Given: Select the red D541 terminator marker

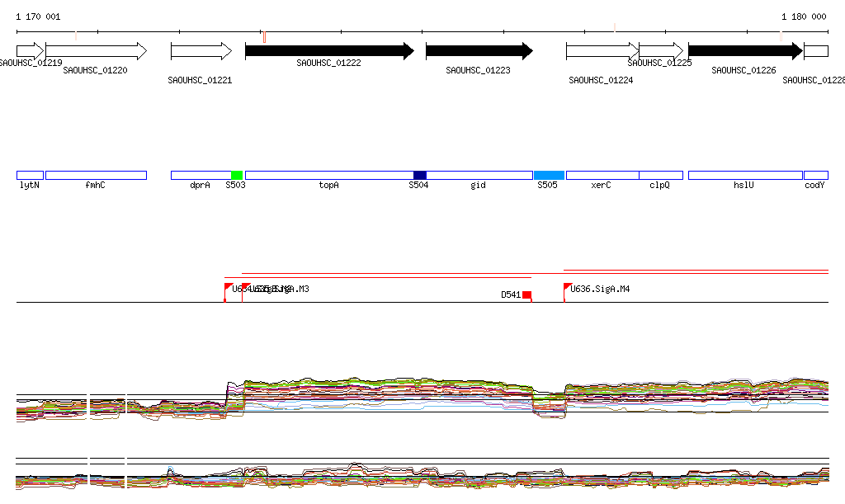Looking at the screenshot, I should [x=526, y=294].
